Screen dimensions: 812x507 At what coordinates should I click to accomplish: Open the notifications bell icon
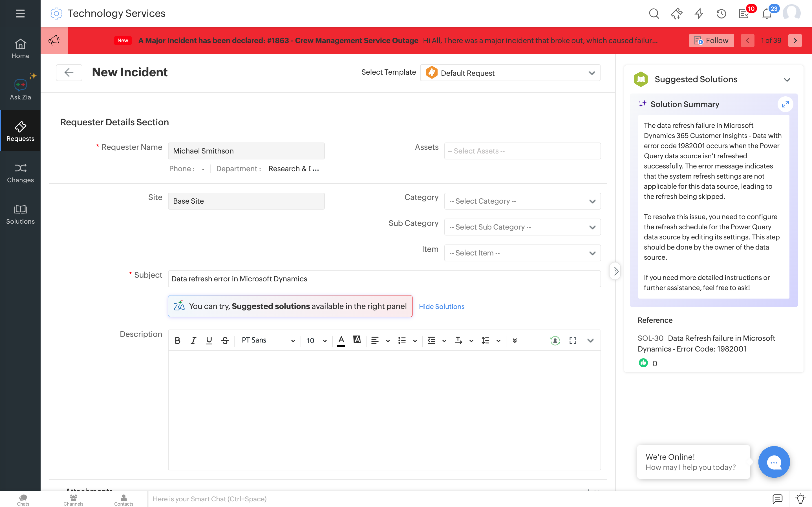click(x=767, y=14)
